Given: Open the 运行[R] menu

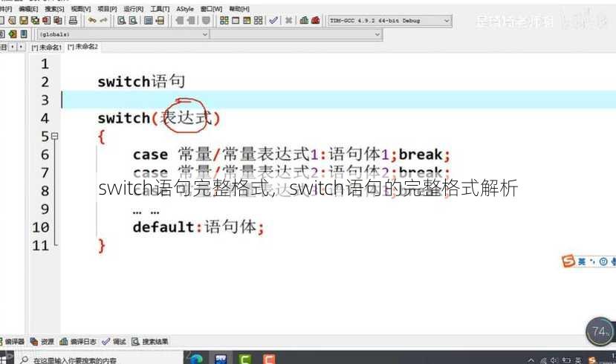Looking at the screenshot, I should [134, 9].
